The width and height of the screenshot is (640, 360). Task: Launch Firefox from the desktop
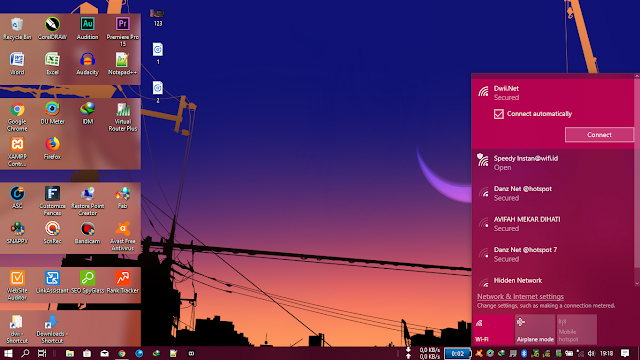[x=52, y=149]
